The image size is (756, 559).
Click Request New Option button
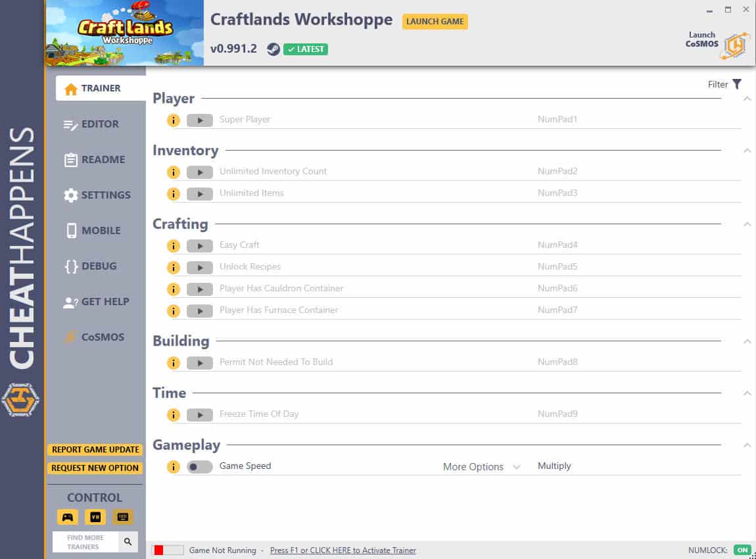point(95,468)
